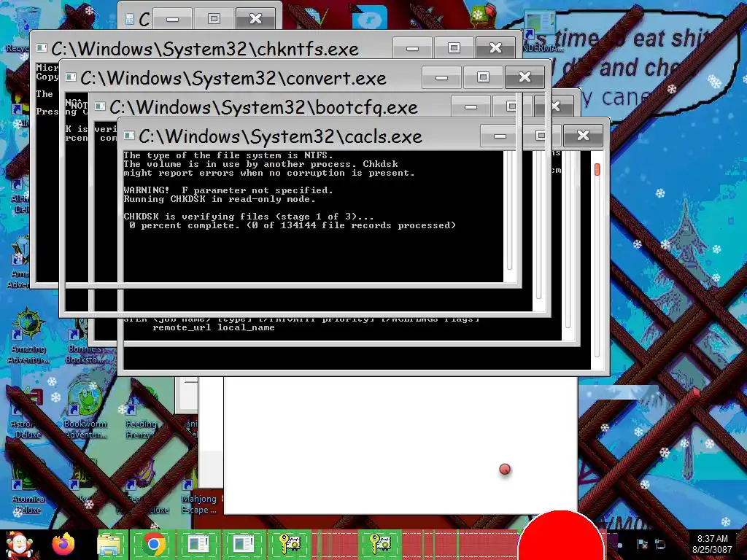Click the C:\Windows\System32\chkntfs.exe title text
This screenshot has height=560, width=747.
[x=205, y=49]
